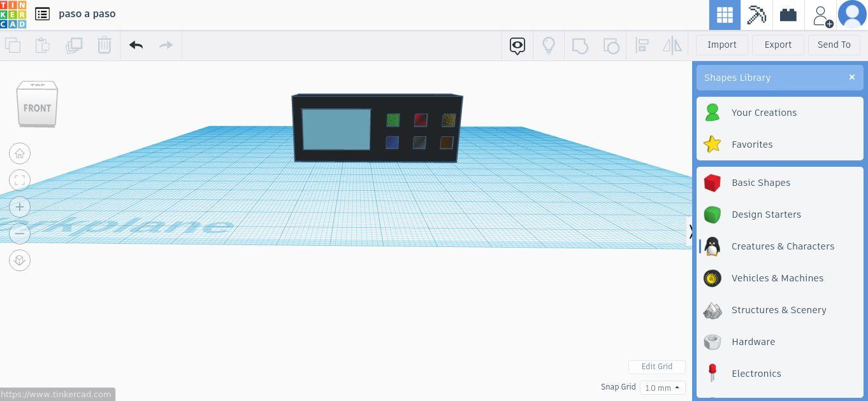Open the user profile avatar
This screenshot has height=401, width=868.
coord(852,15)
